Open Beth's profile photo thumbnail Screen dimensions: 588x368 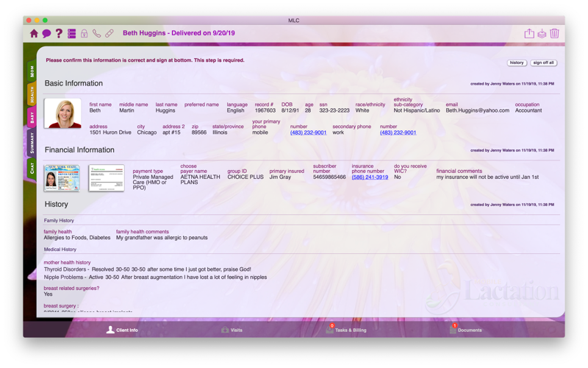click(x=62, y=113)
